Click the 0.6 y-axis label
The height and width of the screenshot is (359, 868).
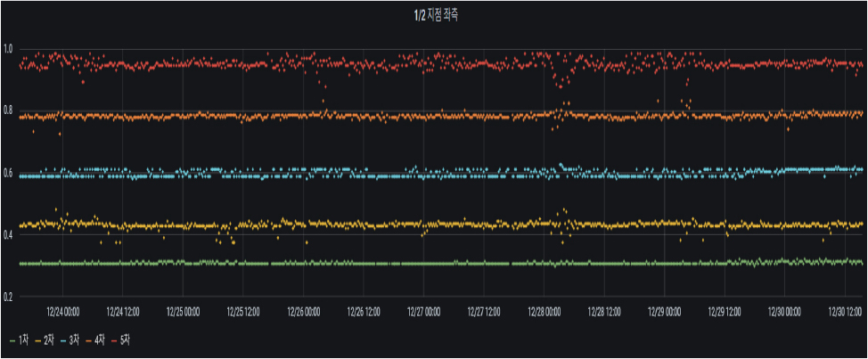10,174
